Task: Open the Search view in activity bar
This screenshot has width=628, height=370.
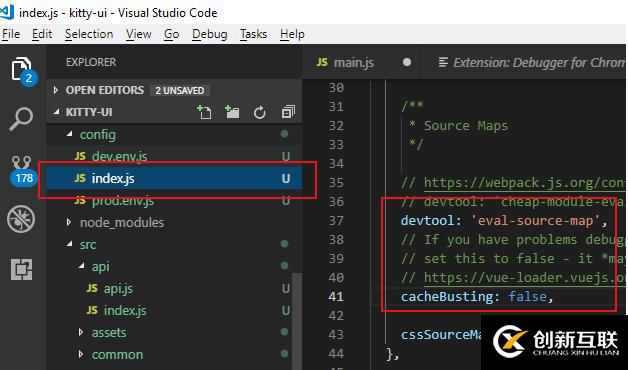Action: coord(21,119)
